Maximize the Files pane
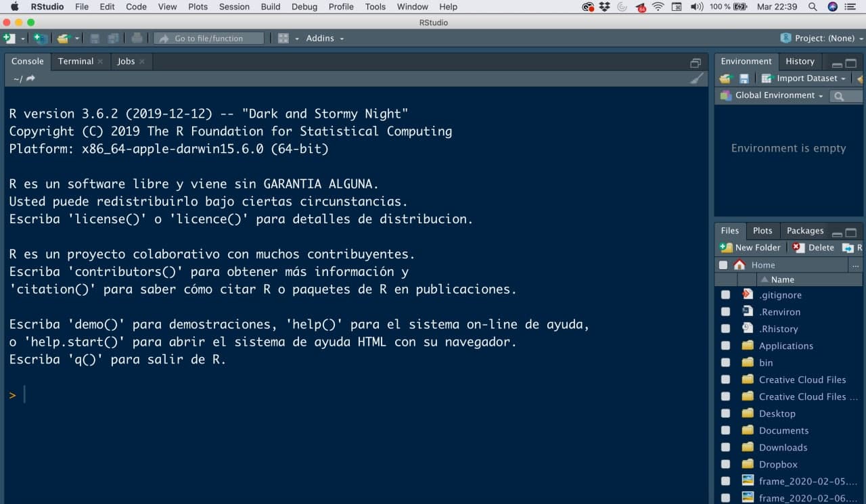 pos(851,233)
